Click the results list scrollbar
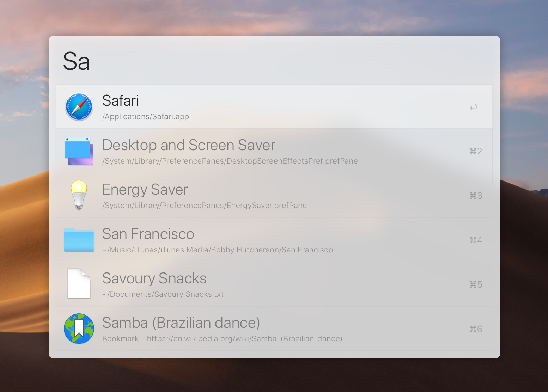The image size is (548, 392). (492, 134)
